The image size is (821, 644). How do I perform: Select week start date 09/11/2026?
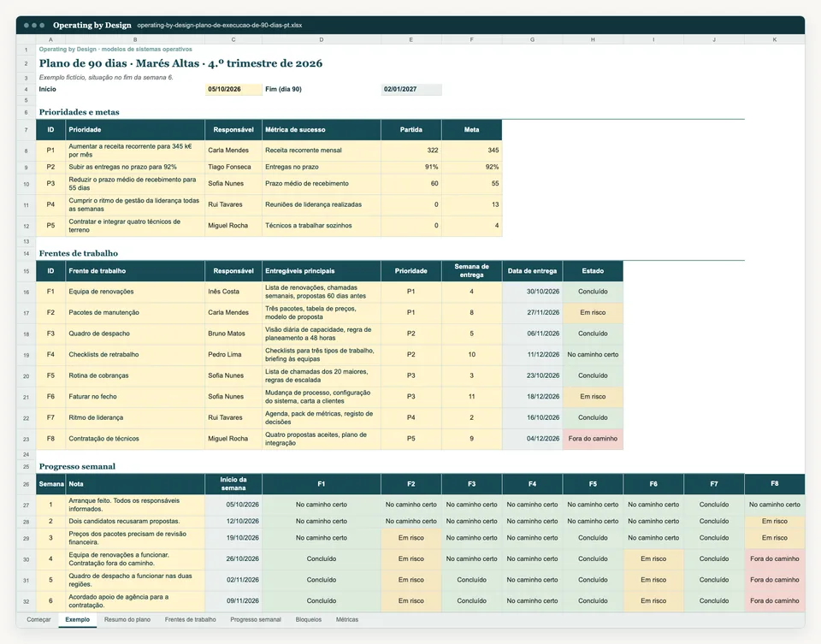[x=233, y=601]
